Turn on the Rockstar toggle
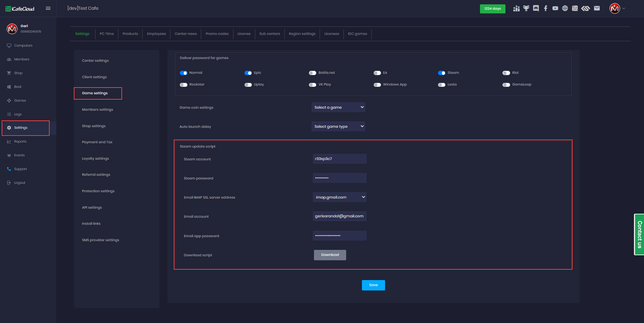 (183, 85)
